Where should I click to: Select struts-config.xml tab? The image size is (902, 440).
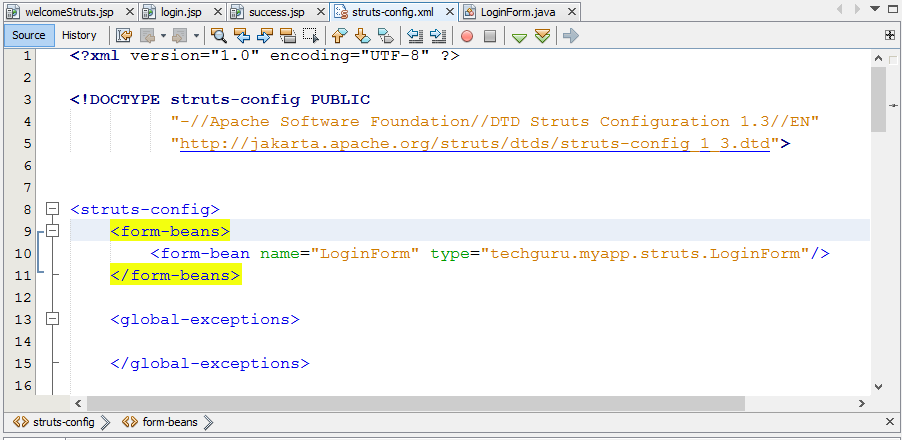(x=392, y=12)
